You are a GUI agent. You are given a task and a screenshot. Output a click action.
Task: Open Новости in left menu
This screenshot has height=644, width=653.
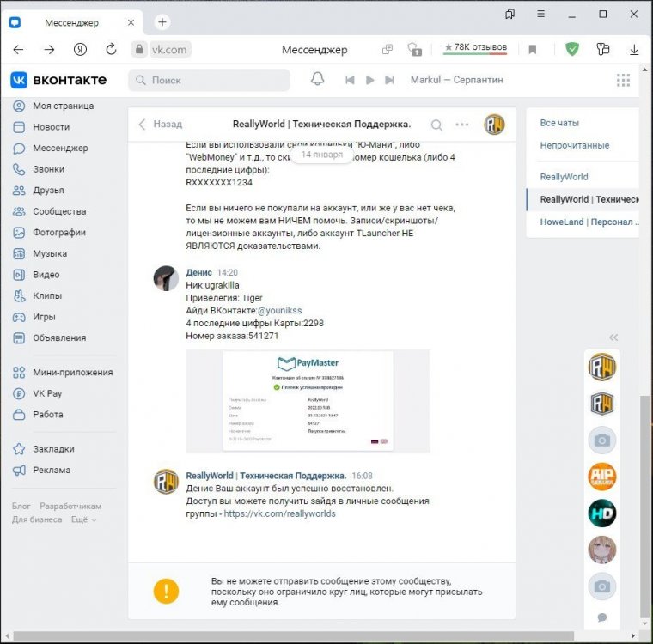pos(41,127)
